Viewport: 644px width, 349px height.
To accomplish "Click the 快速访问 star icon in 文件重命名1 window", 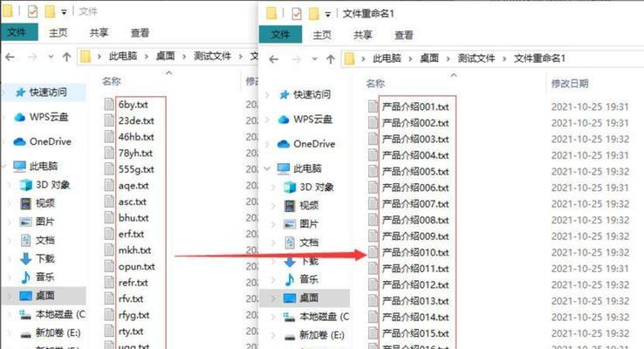I will [284, 95].
